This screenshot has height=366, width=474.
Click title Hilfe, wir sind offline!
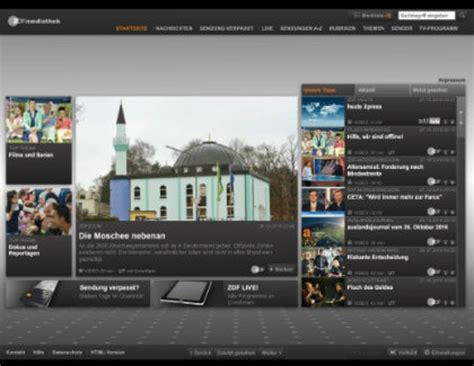[x=375, y=137]
